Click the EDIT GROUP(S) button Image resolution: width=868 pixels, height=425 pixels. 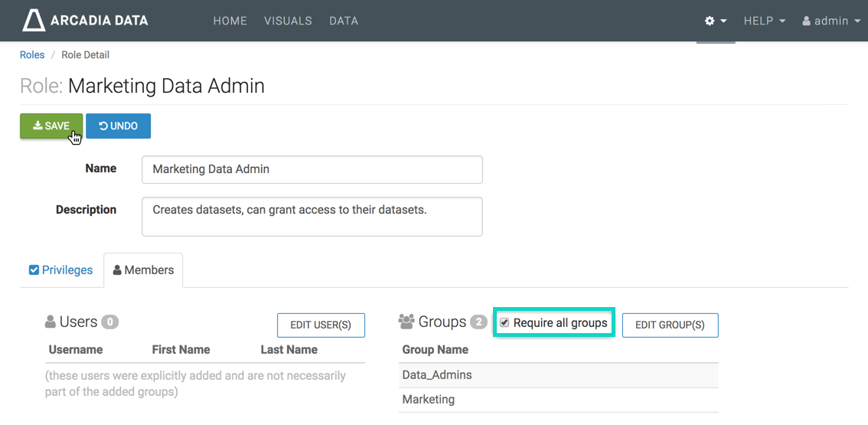(670, 325)
